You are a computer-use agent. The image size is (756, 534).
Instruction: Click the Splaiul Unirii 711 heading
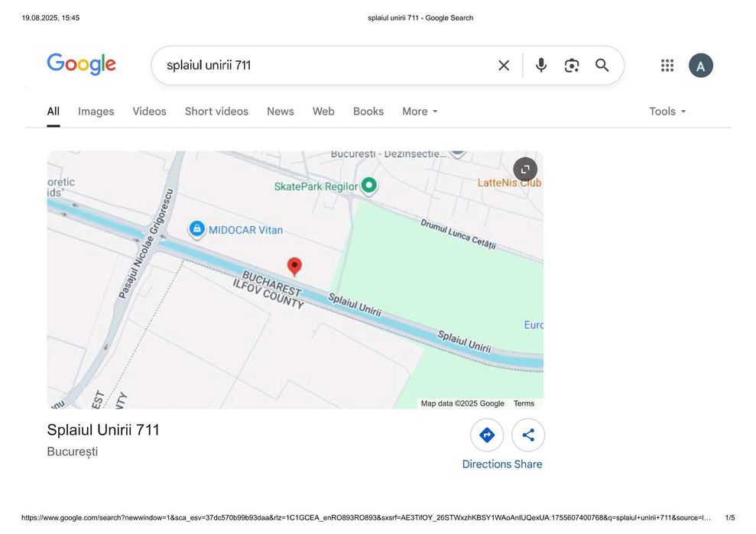click(103, 429)
